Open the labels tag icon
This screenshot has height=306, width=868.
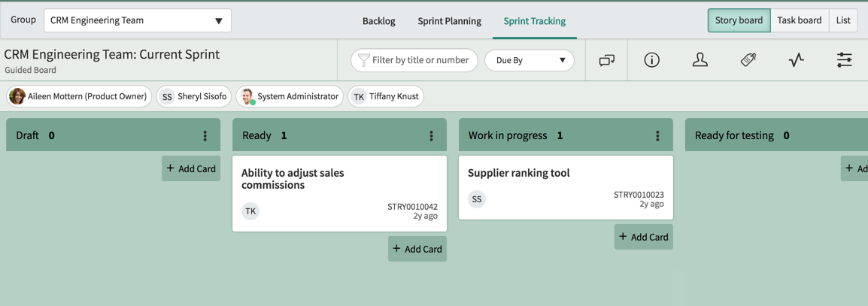tap(748, 60)
